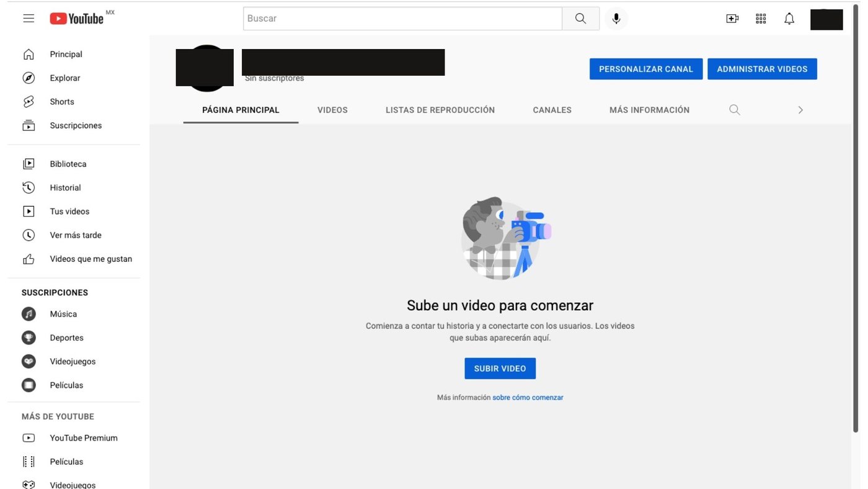This screenshot has width=868, height=489.
Task: Click the YouTube logo
Action: point(77,19)
